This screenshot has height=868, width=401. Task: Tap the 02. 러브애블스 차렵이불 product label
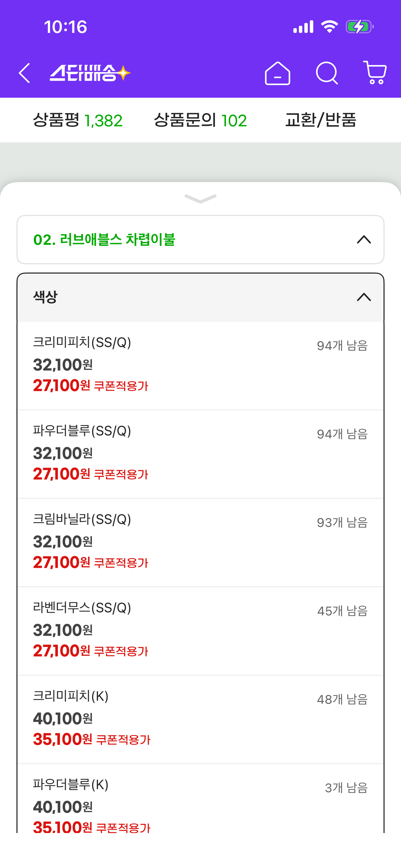[104, 240]
